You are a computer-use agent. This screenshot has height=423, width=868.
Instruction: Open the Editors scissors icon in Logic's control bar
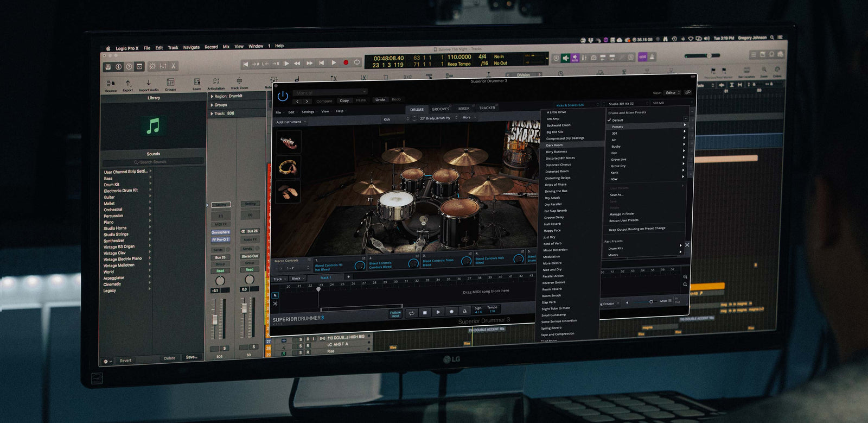pos(174,66)
